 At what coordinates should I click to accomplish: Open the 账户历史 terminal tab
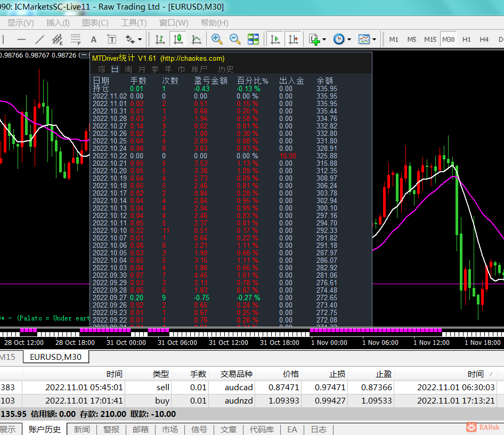pos(45,429)
